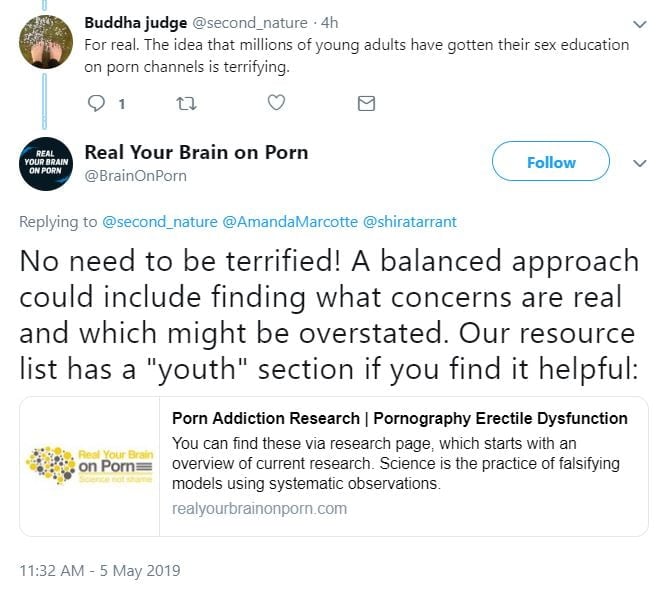Screen dimensions: 664x589
Task: Send tweet via direct message envelope
Action: tap(366, 103)
